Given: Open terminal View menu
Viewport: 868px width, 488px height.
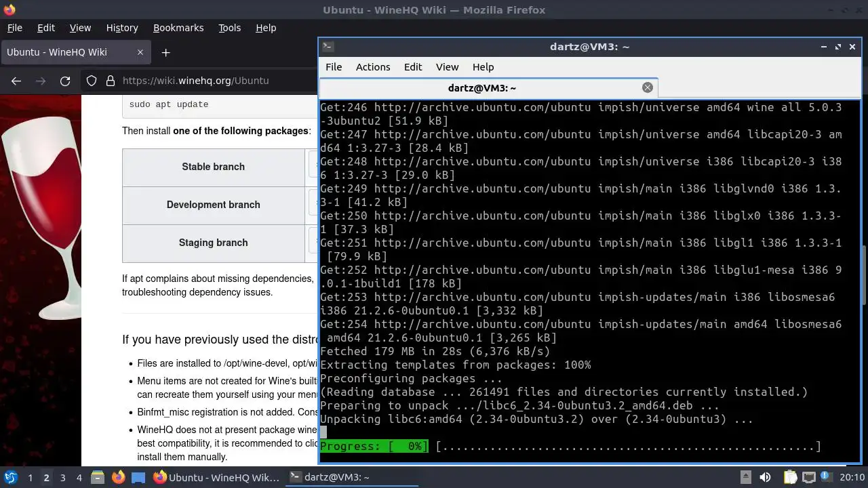Looking at the screenshot, I should pos(447,67).
